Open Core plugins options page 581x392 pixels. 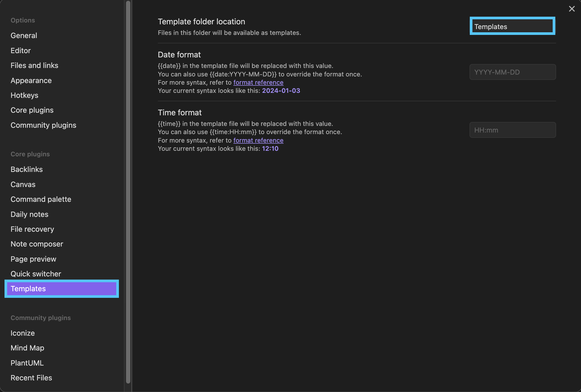point(32,110)
